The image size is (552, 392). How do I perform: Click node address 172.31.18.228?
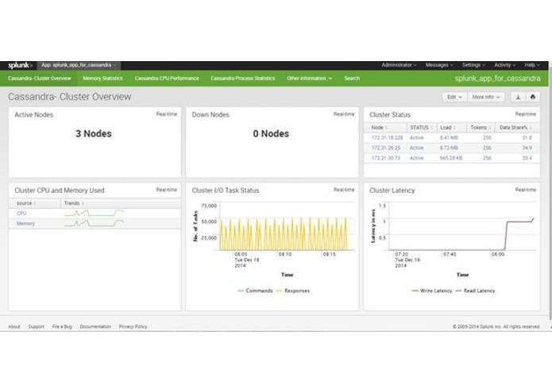coord(388,138)
